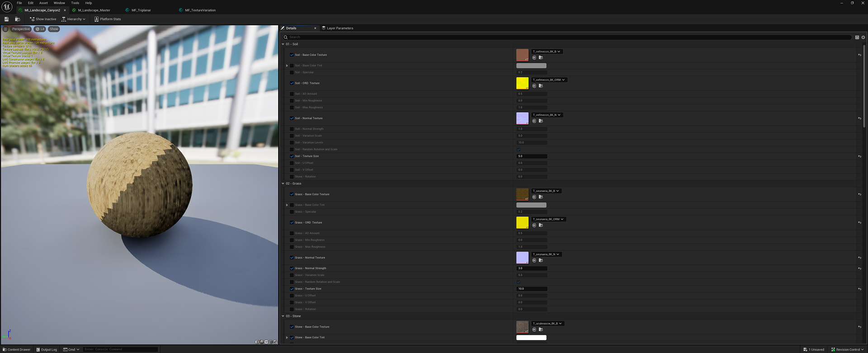Open Grass - Base Color Tint swatch

click(531, 205)
